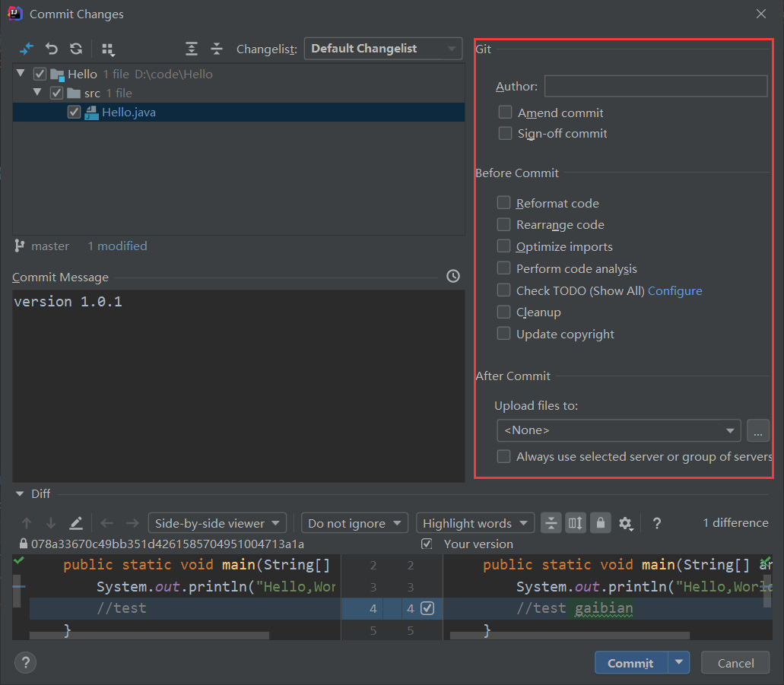Uncheck the Hello.java checkbox
This screenshot has width=784, height=685.
74,112
